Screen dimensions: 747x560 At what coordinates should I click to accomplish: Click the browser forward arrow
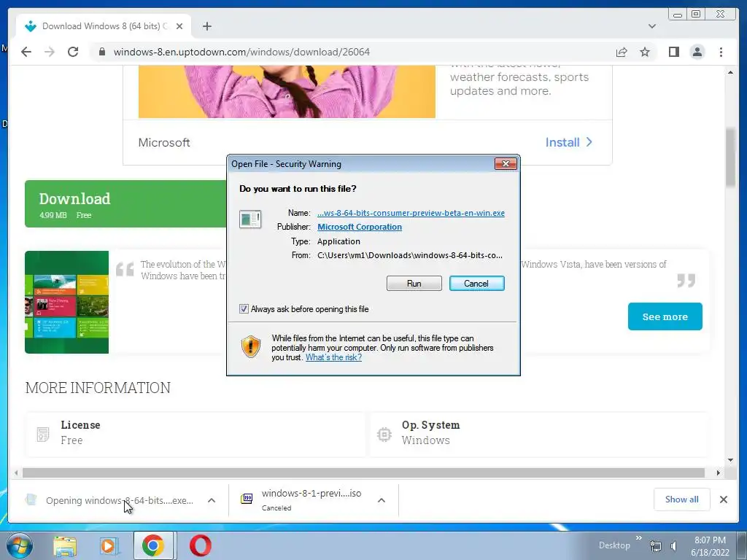click(x=50, y=52)
